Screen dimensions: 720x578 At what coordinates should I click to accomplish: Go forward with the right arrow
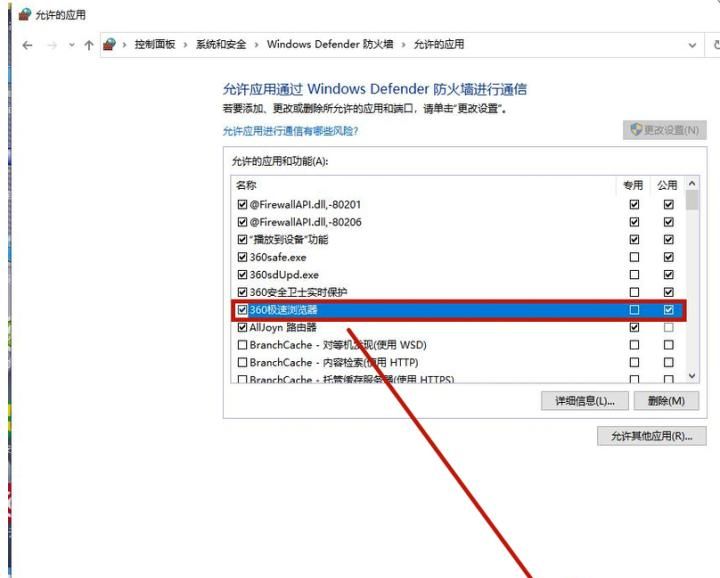pyautogui.click(x=52, y=45)
